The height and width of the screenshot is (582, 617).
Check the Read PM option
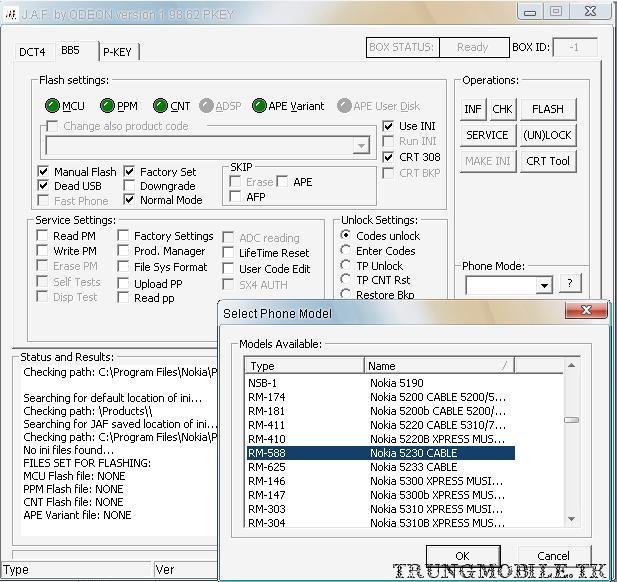[42, 236]
